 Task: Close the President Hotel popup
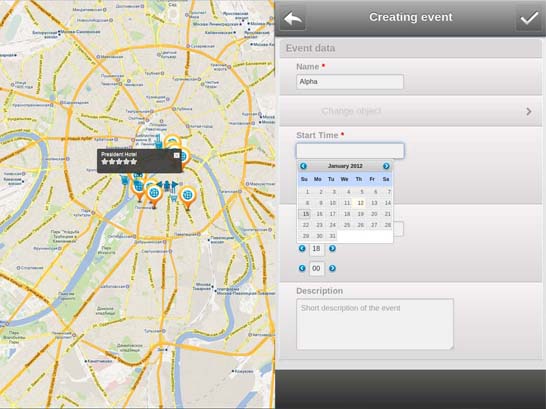coord(177,155)
